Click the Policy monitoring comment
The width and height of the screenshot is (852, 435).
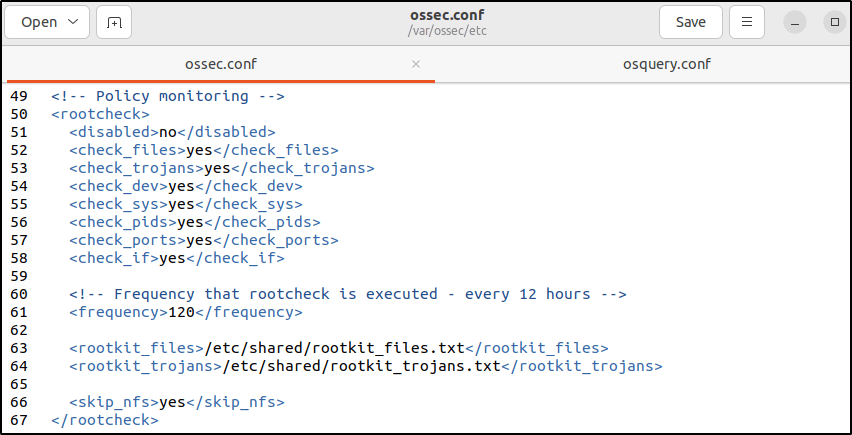pyautogui.click(x=168, y=96)
